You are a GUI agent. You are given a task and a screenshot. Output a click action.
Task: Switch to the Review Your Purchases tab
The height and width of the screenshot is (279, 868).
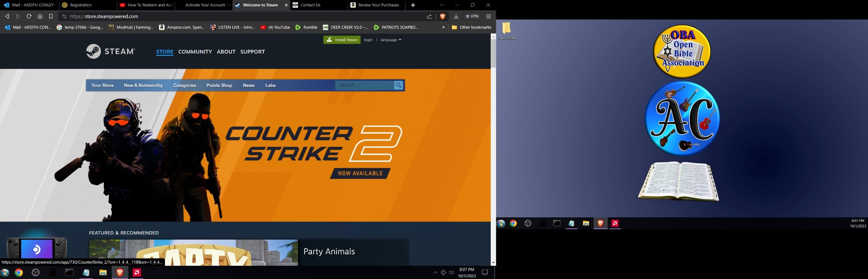[x=376, y=5]
